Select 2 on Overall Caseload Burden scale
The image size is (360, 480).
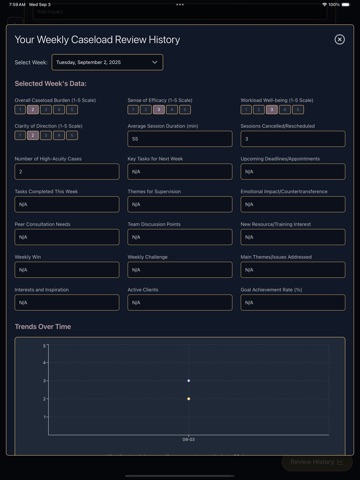(x=33, y=110)
